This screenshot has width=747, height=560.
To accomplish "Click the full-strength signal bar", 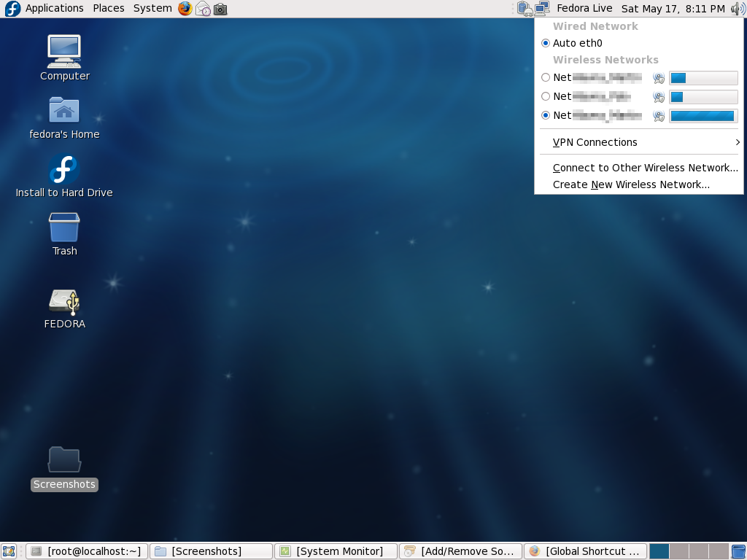I will pyautogui.click(x=703, y=115).
